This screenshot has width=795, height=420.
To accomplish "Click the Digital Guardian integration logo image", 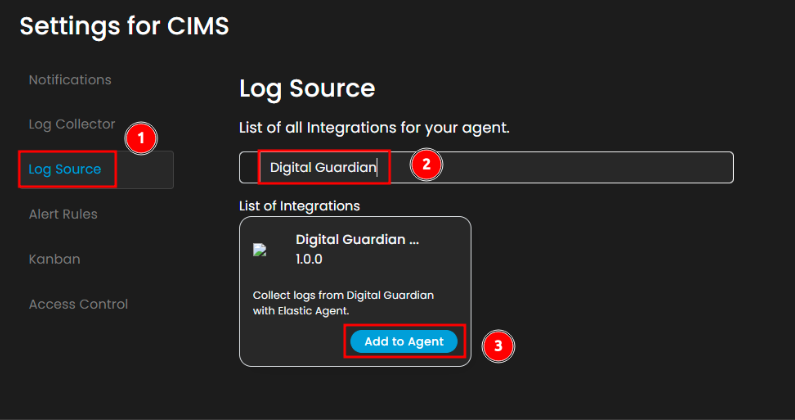I will (x=260, y=250).
